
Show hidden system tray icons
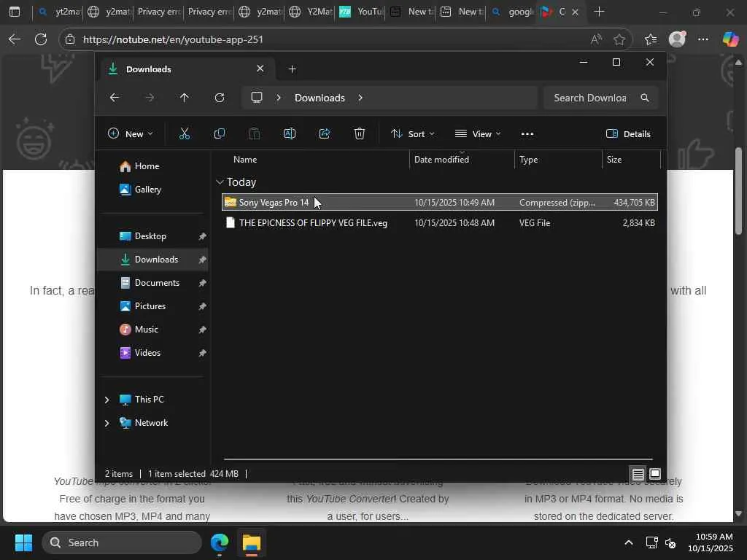tap(629, 542)
